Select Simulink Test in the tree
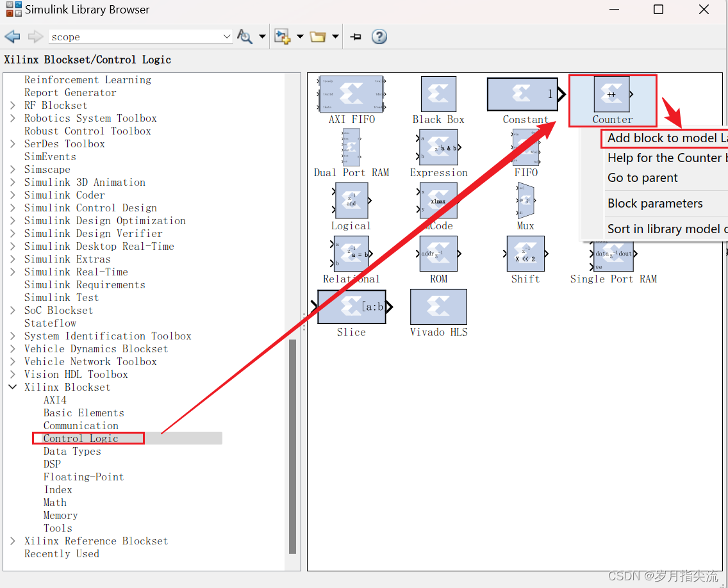Viewport: 728px width, 588px height. [x=62, y=297]
